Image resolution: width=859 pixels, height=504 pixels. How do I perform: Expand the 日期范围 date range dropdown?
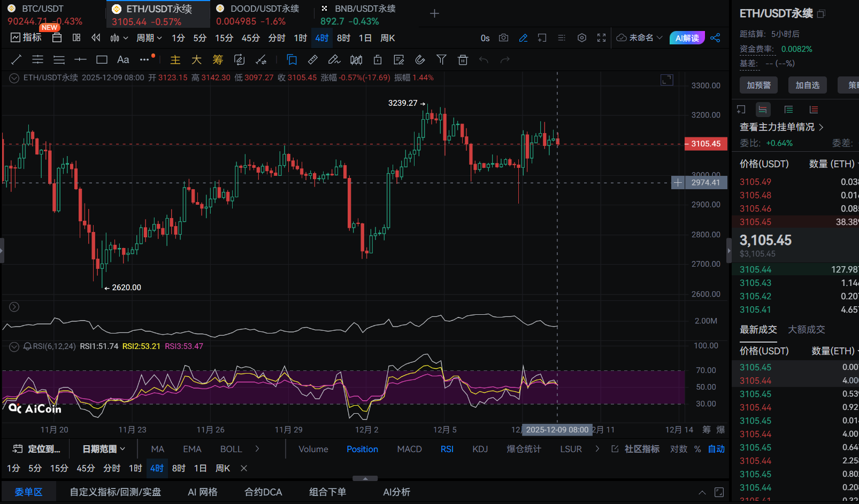pos(104,449)
